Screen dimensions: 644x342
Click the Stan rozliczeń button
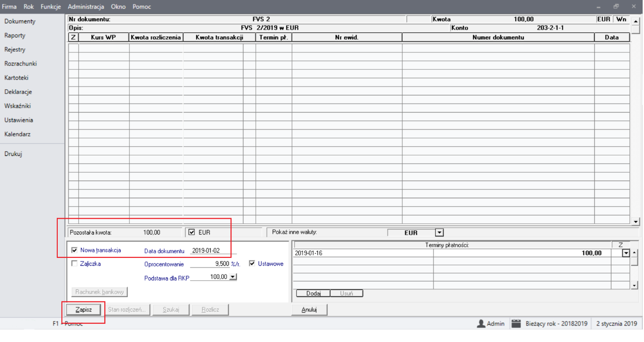coord(127,309)
